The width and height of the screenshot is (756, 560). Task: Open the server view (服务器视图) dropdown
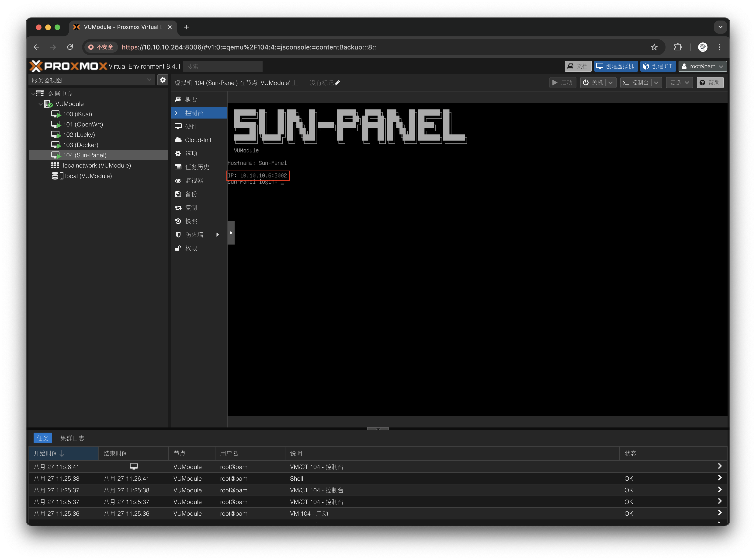click(91, 80)
